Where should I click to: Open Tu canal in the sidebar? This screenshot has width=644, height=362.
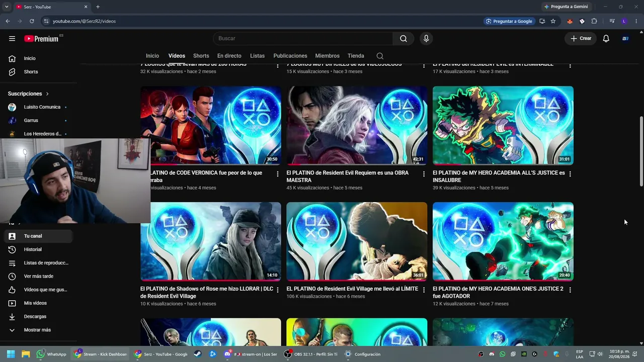[x=38, y=236]
